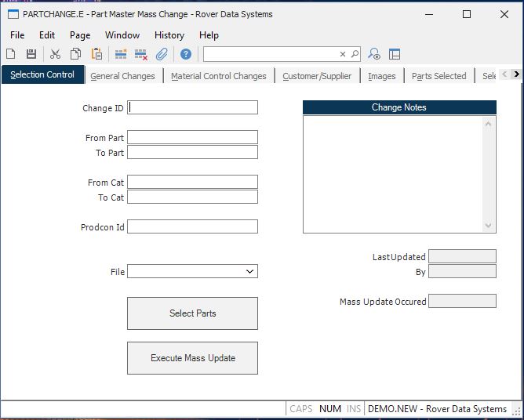524x420 pixels.
Task: Click the Copy icon in toolbar
Action: 75,54
